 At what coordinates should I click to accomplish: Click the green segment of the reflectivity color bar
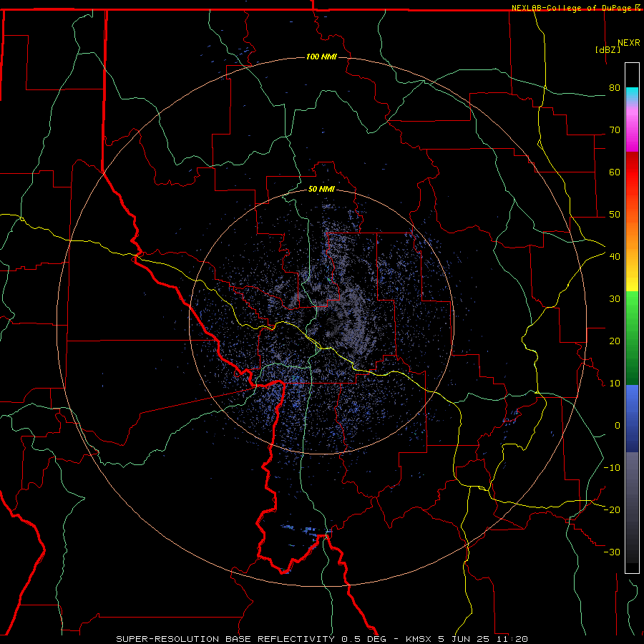click(x=632, y=338)
